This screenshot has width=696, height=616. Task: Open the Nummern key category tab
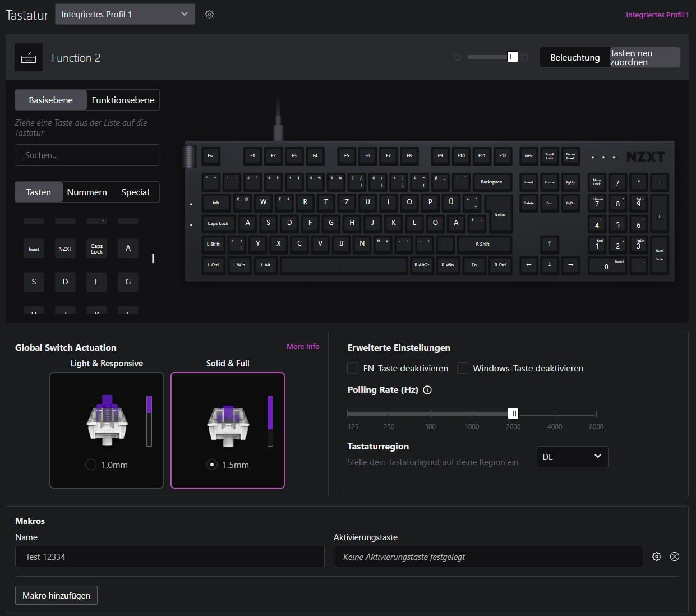pos(87,192)
